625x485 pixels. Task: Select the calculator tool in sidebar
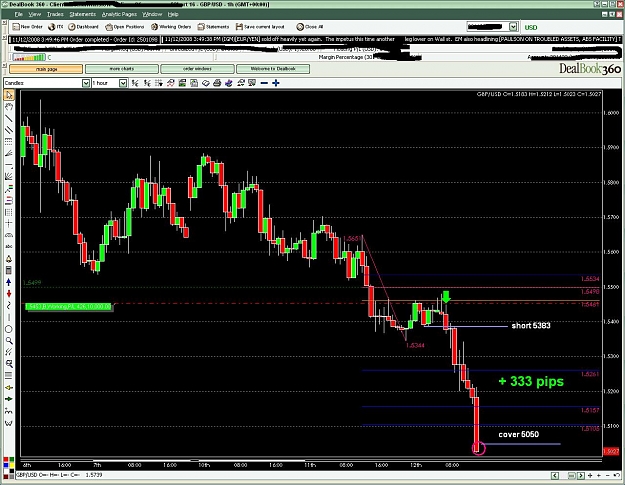(x=9, y=270)
